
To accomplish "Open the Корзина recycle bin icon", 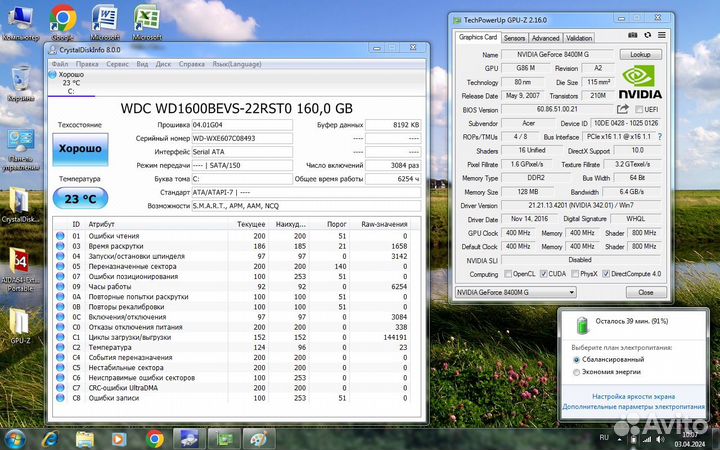I will coord(21,84).
